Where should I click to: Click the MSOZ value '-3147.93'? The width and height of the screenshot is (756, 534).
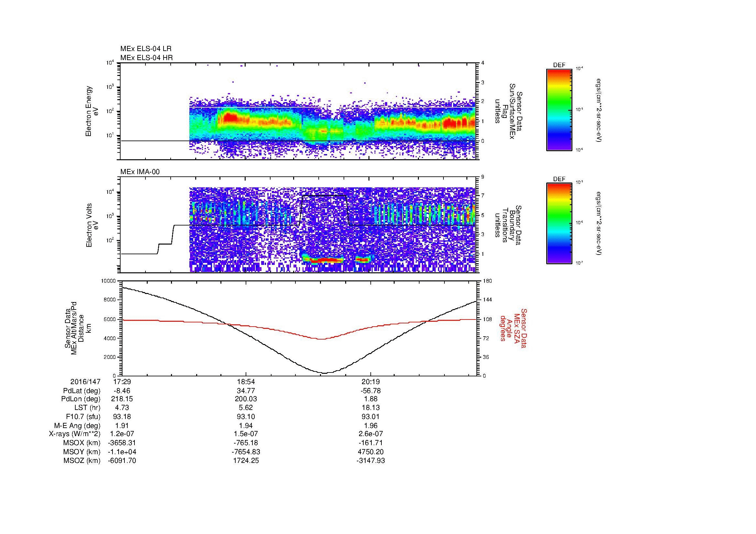(370, 461)
